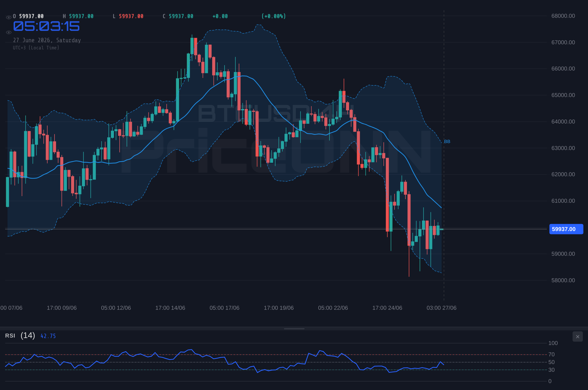Image resolution: width=588 pixels, height=390 pixels.
Task: Click the Open value labelled O
Action: click(x=31, y=16)
